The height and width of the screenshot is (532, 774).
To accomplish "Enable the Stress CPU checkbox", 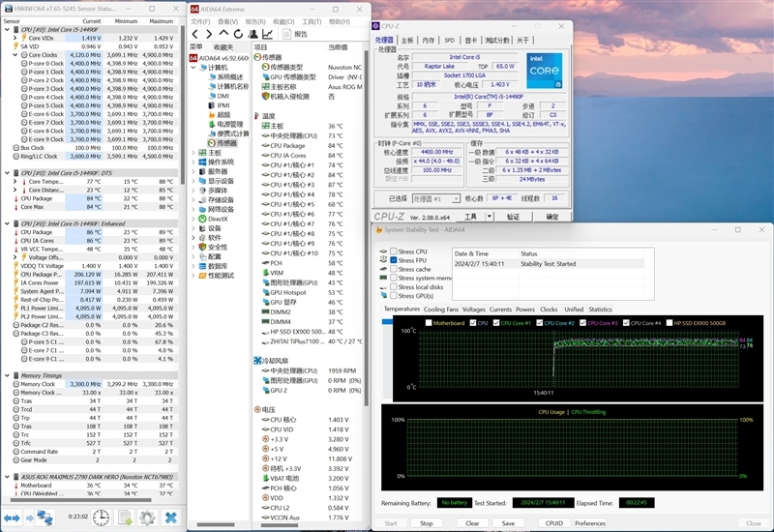I will (x=392, y=251).
